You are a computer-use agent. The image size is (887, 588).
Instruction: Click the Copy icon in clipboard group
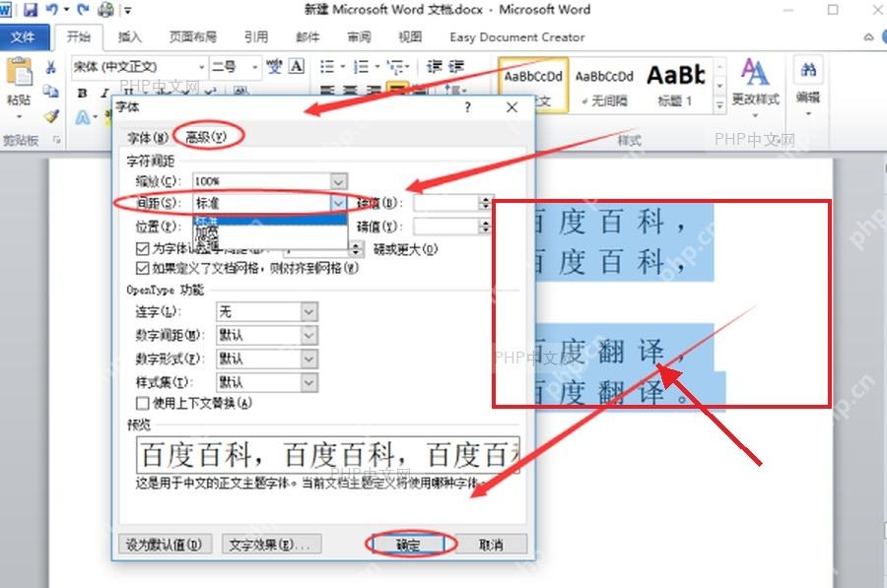[x=51, y=91]
